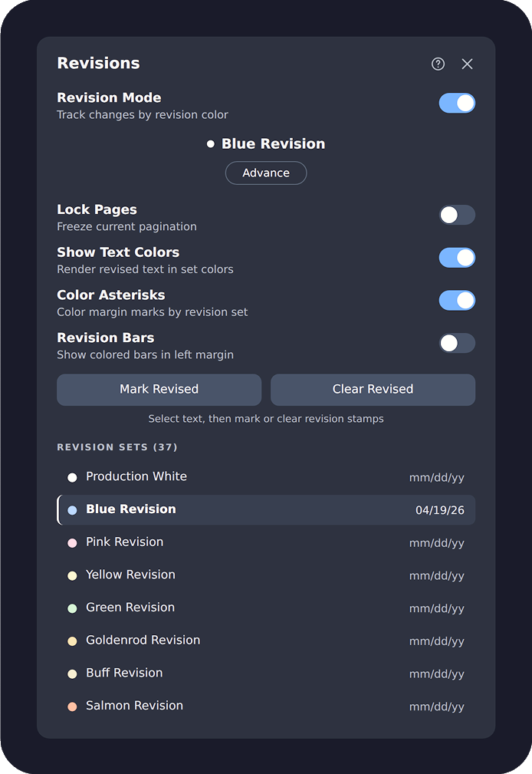Click the Mark Revised button
532x774 pixels.
pos(159,390)
